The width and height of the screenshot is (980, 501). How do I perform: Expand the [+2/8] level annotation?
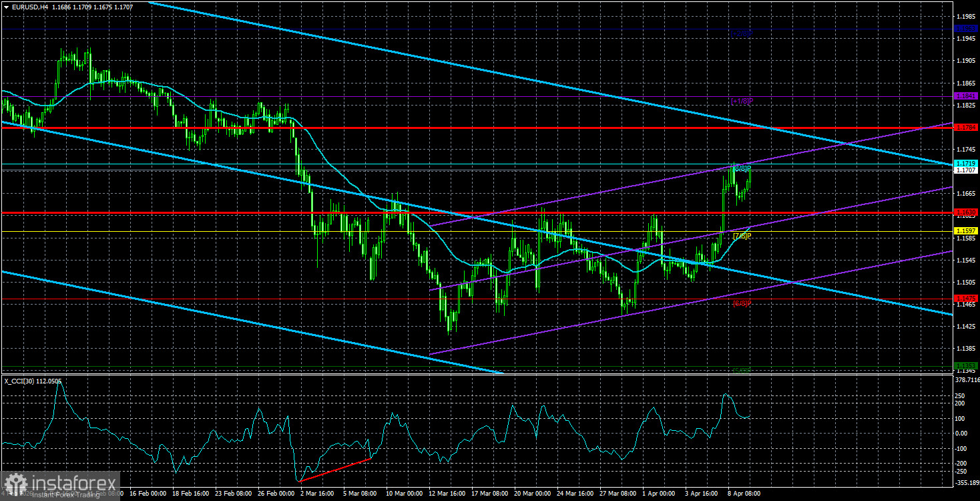[x=741, y=34]
